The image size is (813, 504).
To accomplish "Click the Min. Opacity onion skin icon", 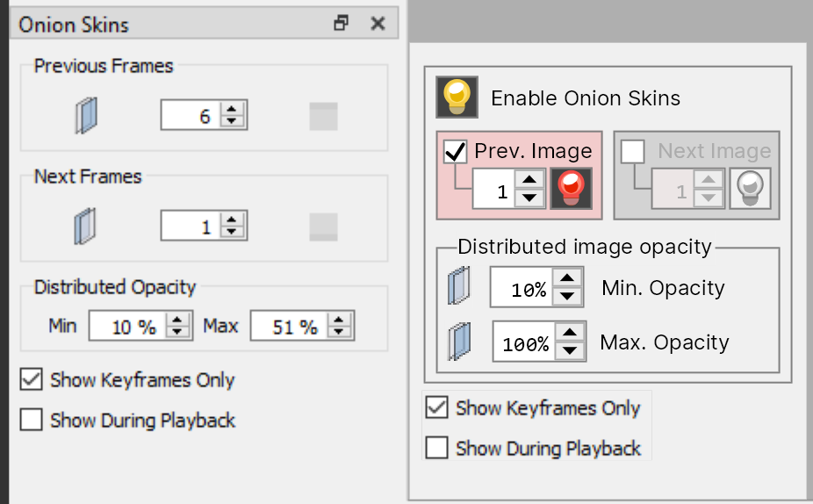I will pos(459,285).
